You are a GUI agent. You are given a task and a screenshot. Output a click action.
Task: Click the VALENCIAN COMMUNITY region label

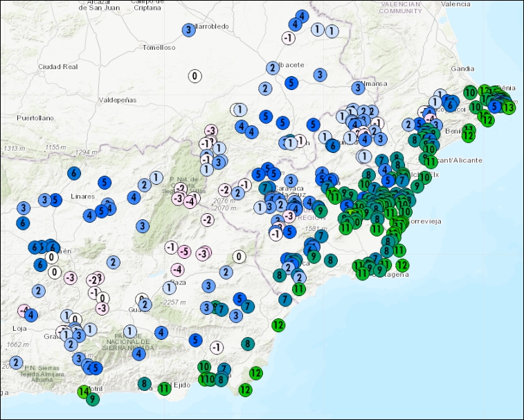pos(400,8)
